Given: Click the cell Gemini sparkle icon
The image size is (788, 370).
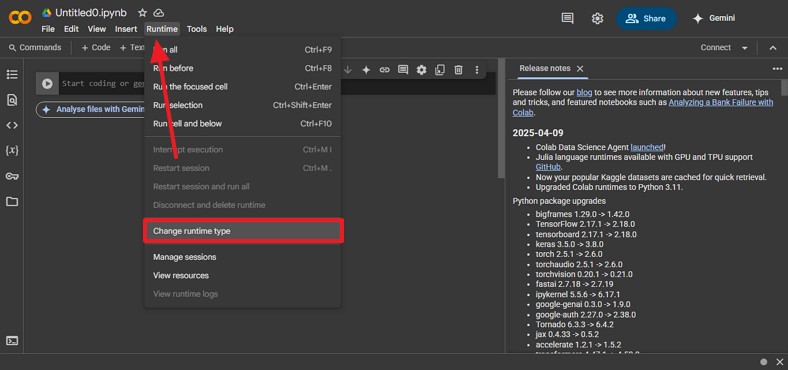Looking at the screenshot, I should pos(366,70).
